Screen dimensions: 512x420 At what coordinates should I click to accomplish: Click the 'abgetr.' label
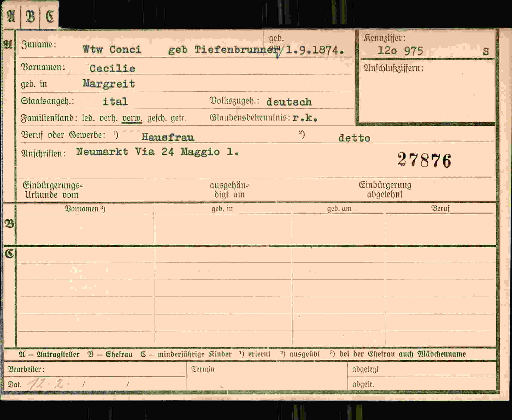pos(363,384)
